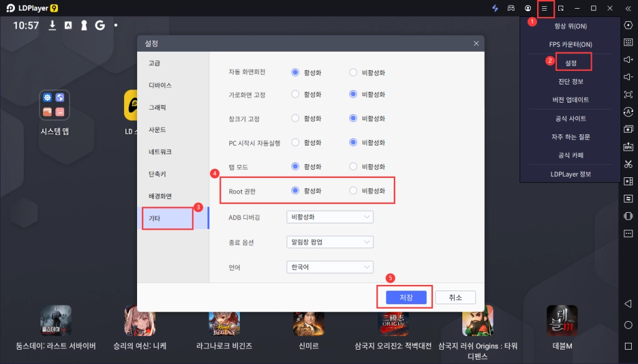The width and height of the screenshot is (638, 364).
Task: Click the 저장 save button
Action: 405,297
